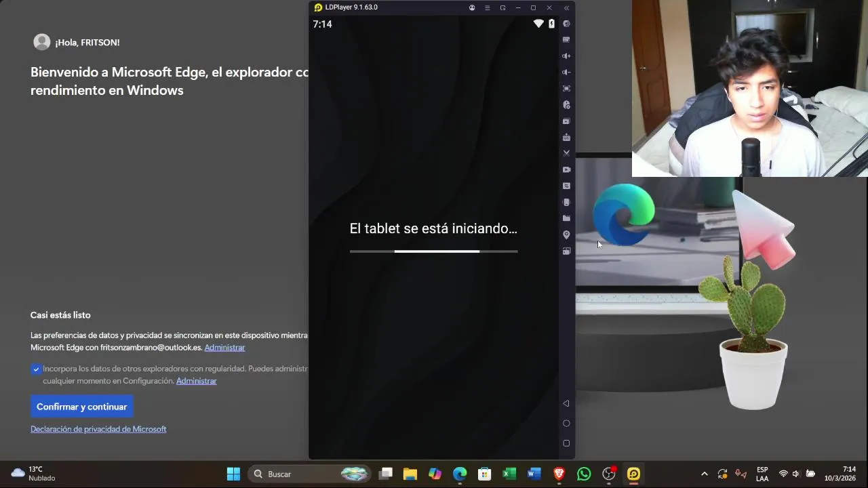Collapse LDPlayer sidebar with double chevron
The width and height of the screenshot is (868, 488).
(x=566, y=7)
